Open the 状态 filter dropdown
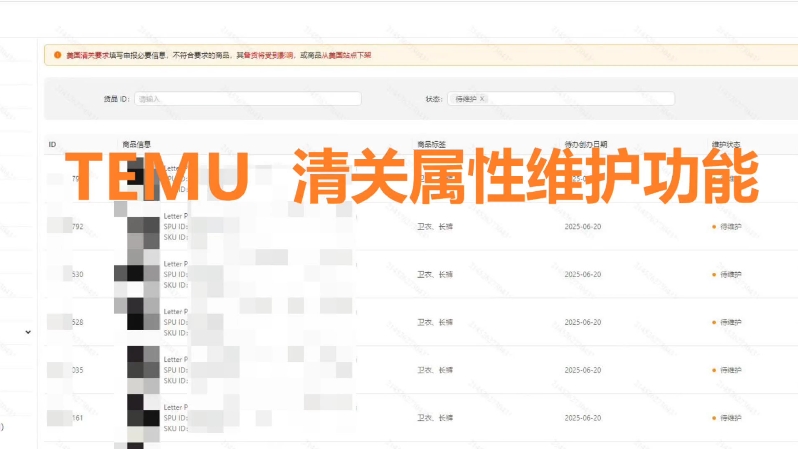This screenshot has height=449, width=798. click(x=561, y=99)
